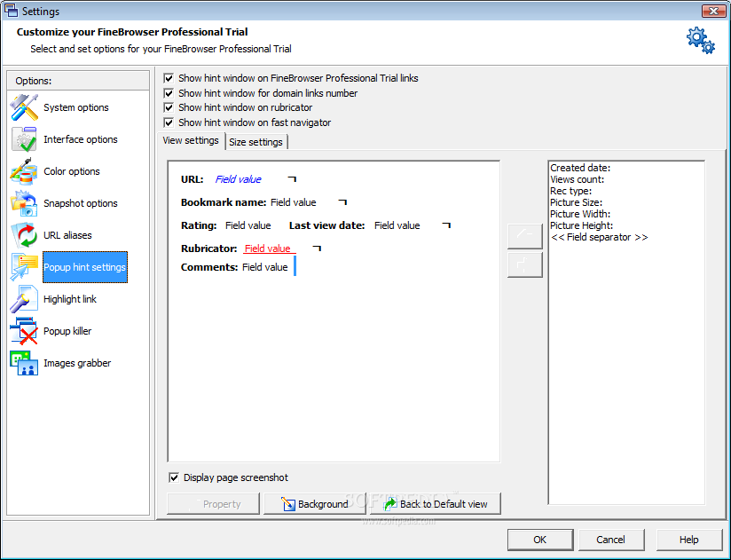Viewport: 731px width, 560px height.
Task: Select Picture Size: in field list
Action: pyautogui.click(x=577, y=202)
